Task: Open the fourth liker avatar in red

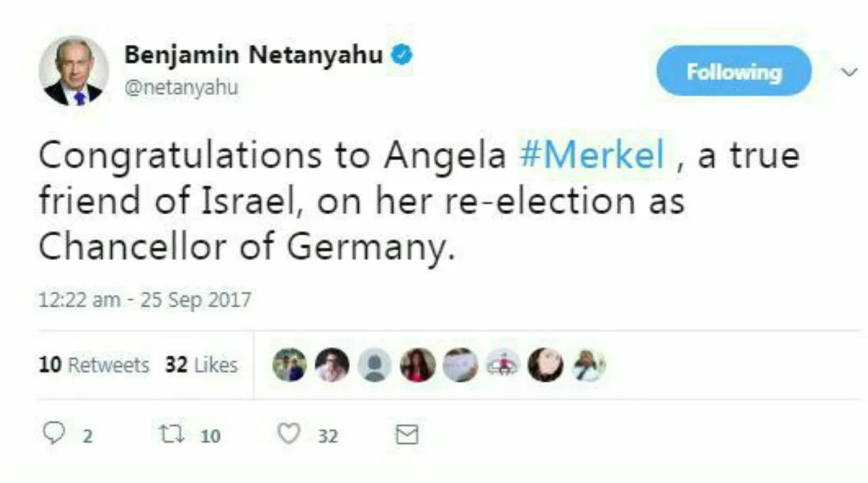Action: 418,365
